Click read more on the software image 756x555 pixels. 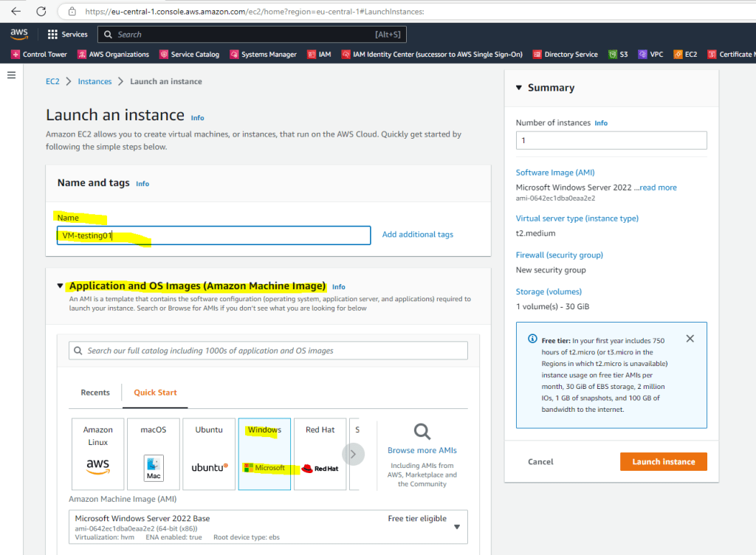pyautogui.click(x=658, y=187)
